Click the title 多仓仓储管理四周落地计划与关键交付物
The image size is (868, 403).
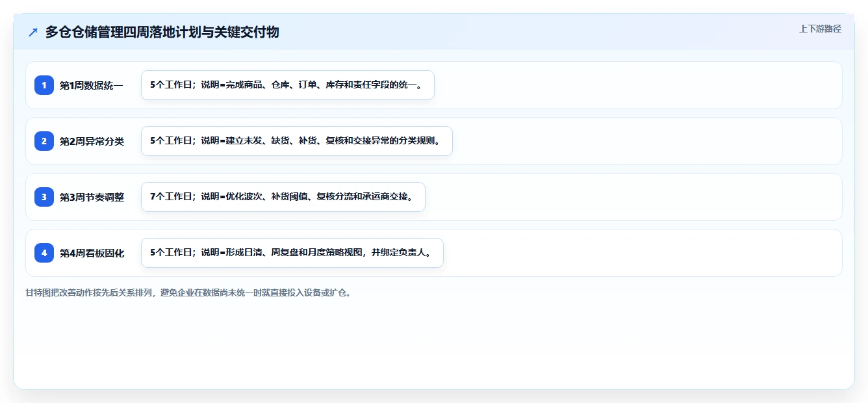162,32
